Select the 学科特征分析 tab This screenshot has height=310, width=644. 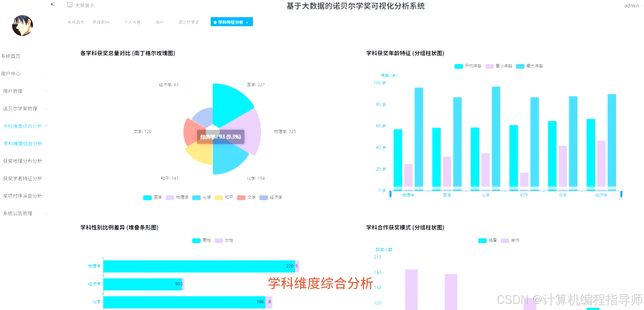point(231,22)
